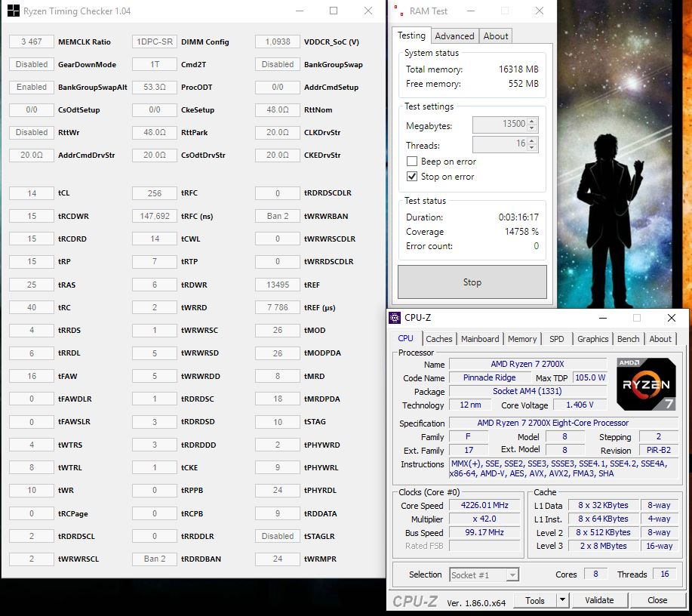Switch to the Testing tab in RAM Test

tap(411, 35)
